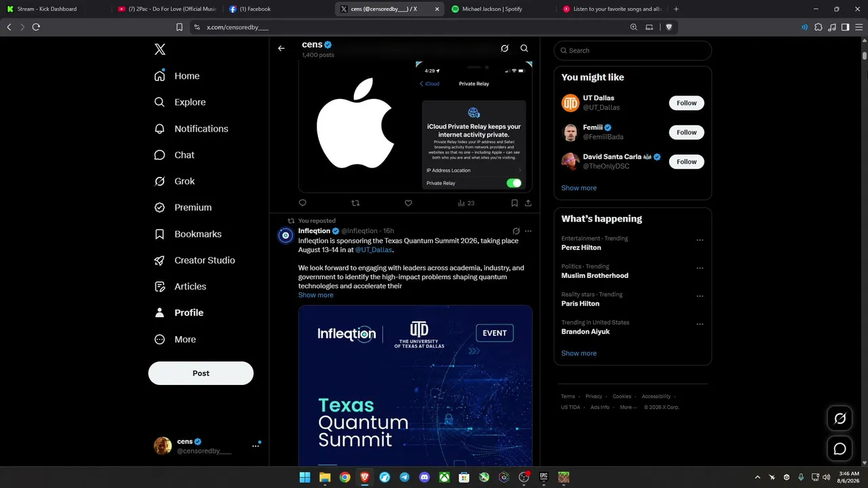Show more in What's happening

tap(579, 353)
